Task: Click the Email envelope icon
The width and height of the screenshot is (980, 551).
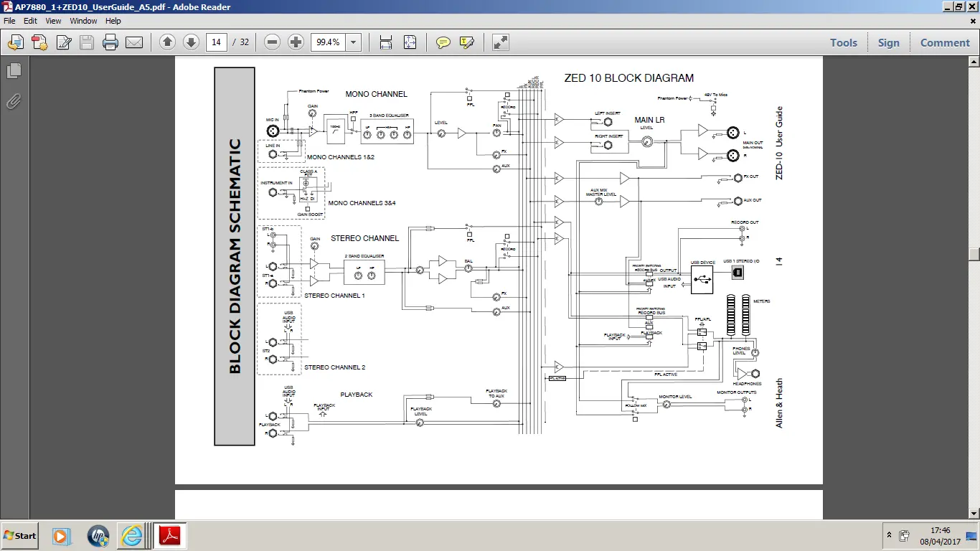Action: 134,42
